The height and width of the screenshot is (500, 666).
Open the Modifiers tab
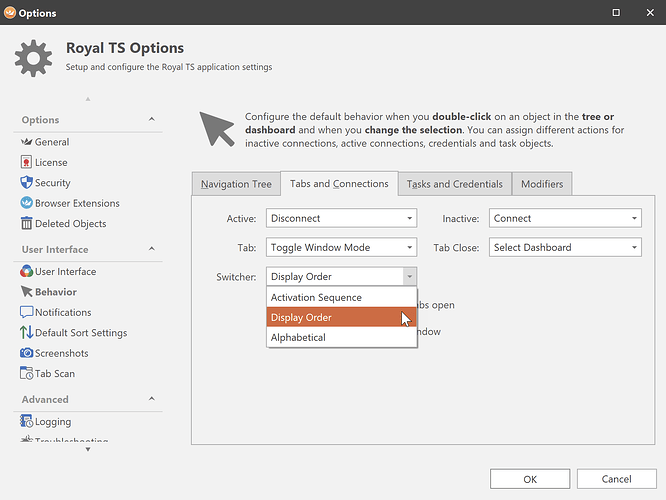click(x=541, y=184)
